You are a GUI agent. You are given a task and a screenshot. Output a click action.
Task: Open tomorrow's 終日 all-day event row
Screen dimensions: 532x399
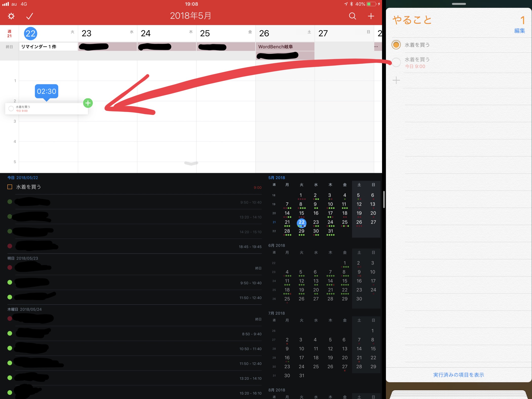(135, 268)
